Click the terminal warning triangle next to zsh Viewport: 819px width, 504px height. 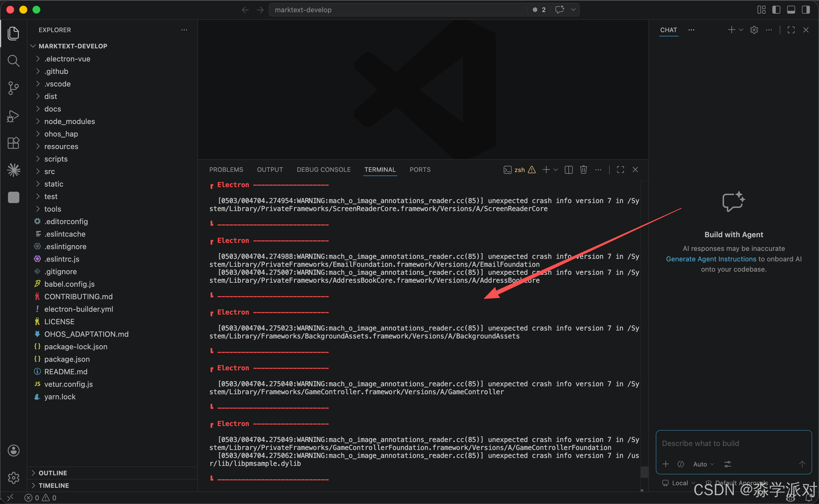532,170
